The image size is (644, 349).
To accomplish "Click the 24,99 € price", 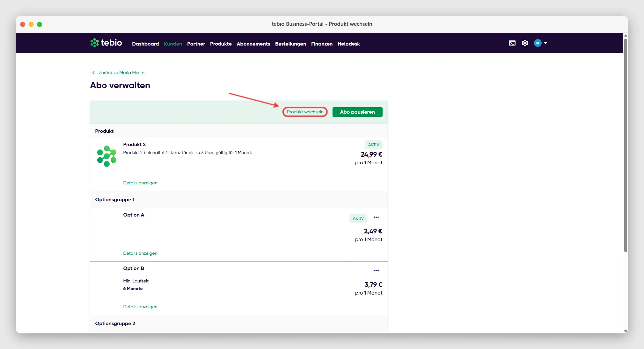I will (371, 154).
